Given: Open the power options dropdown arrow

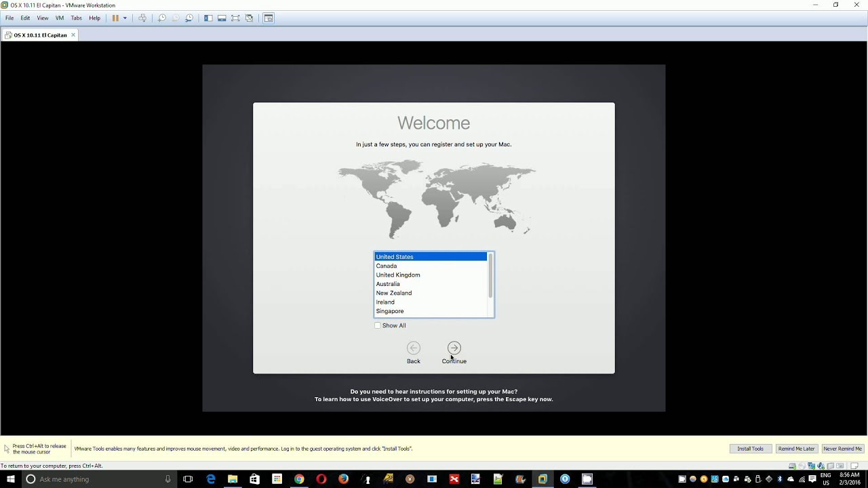Looking at the screenshot, I should tap(125, 18).
